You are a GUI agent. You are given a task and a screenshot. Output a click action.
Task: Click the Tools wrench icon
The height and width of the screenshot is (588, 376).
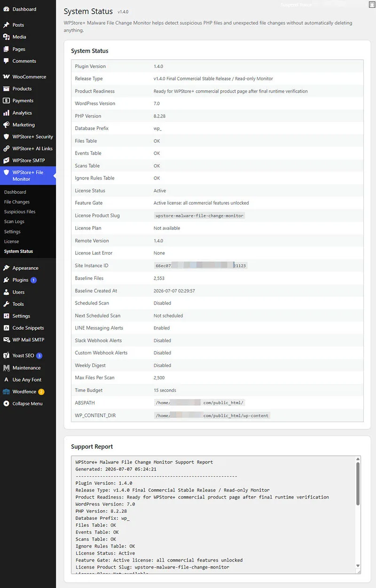6,304
